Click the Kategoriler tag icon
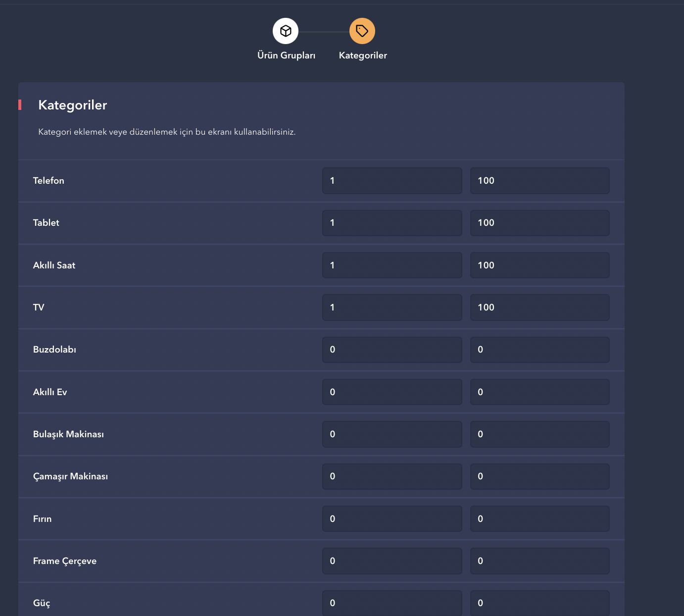The height and width of the screenshot is (616, 684). (x=362, y=31)
